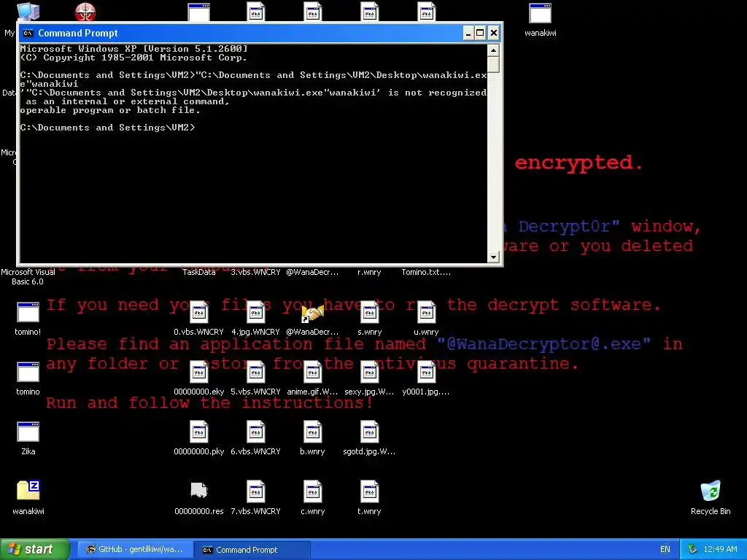747x560 pixels.
Task: Select the u.wnry file icon
Action: [x=426, y=312]
